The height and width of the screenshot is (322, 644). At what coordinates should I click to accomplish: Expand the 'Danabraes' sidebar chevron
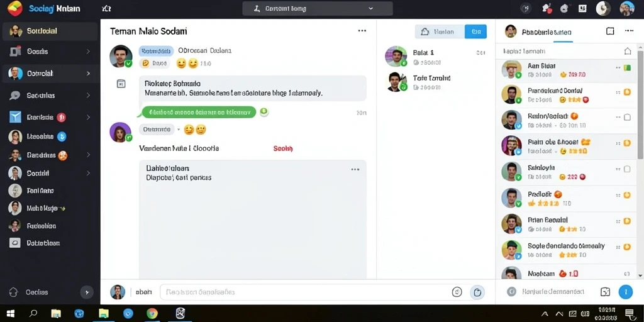tap(88, 155)
